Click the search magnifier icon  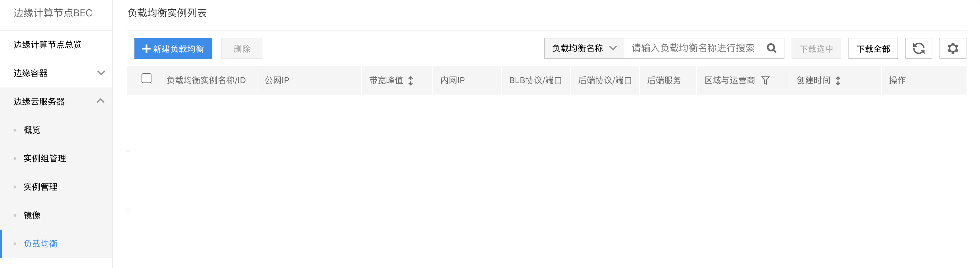[x=771, y=48]
